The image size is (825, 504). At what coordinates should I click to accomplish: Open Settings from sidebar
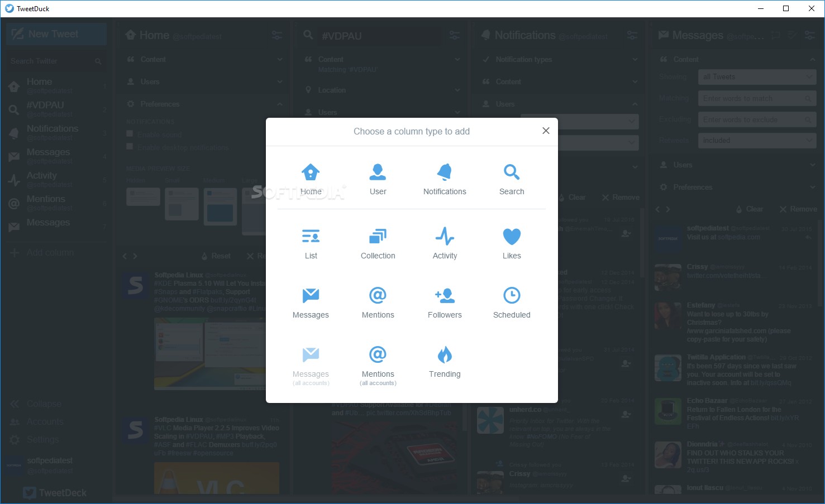[35, 439]
